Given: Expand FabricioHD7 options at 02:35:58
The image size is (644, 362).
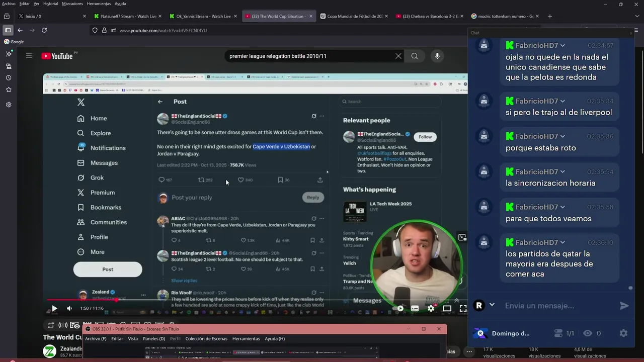Looking at the screenshot, I should click(x=562, y=207).
